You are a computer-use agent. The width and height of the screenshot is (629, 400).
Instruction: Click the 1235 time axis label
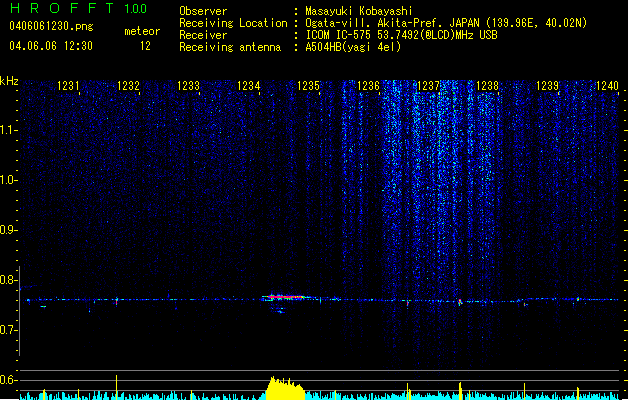pos(308,85)
